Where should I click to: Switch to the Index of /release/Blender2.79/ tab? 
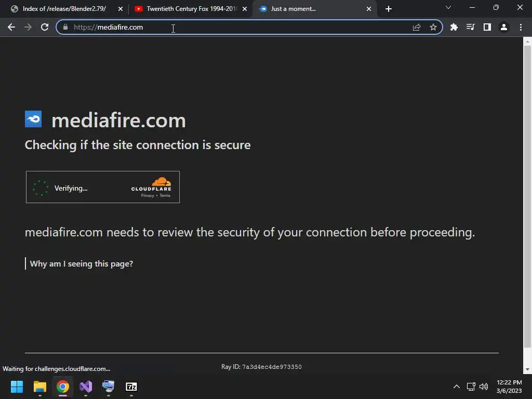64,9
